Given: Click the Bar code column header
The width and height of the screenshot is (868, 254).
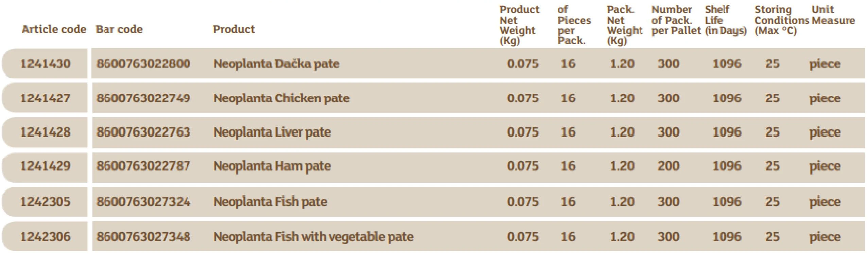Looking at the screenshot, I should pyautogui.click(x=119, y=30).
